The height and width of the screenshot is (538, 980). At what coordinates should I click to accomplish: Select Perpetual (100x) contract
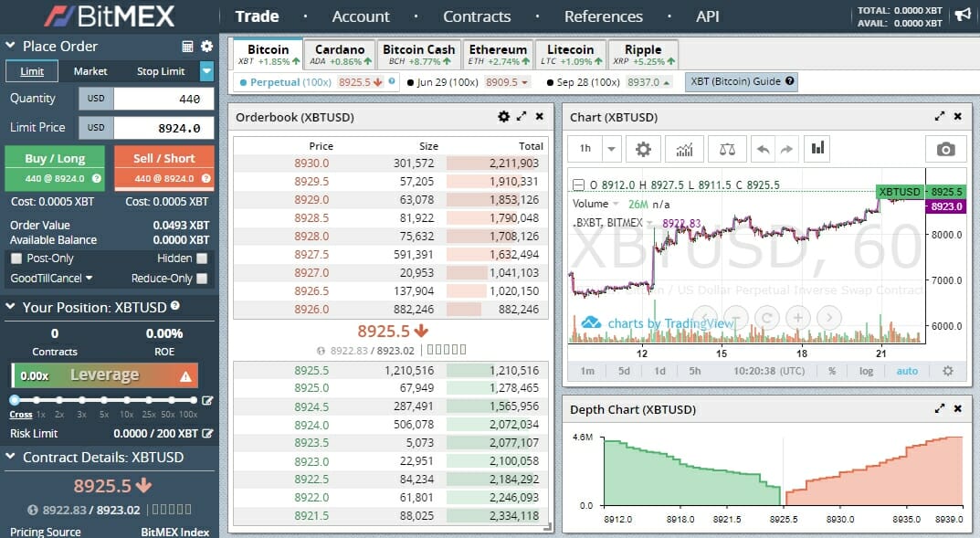click(316, 82)
